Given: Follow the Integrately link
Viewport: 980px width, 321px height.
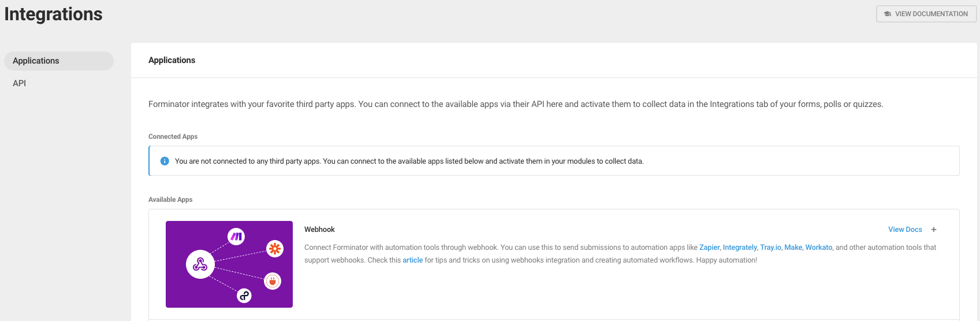Looking at the screenshot, I should (740, 248).
